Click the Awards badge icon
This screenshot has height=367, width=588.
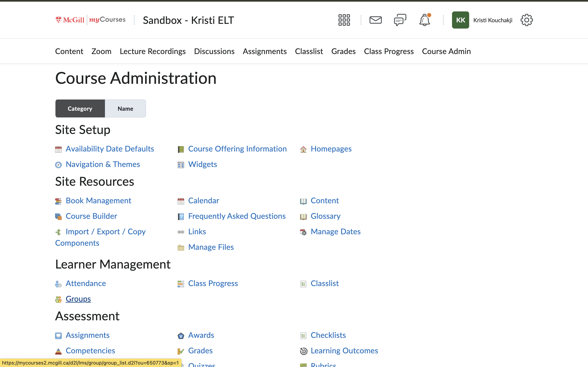[x=181, y=336]
